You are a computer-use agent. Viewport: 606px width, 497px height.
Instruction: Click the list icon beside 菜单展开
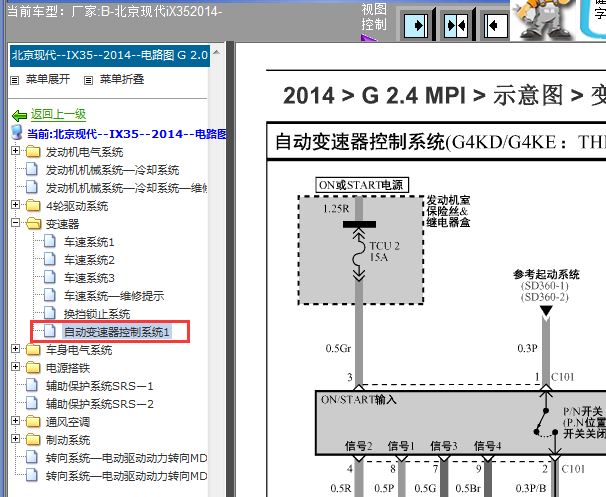click(x=14, y=80)
